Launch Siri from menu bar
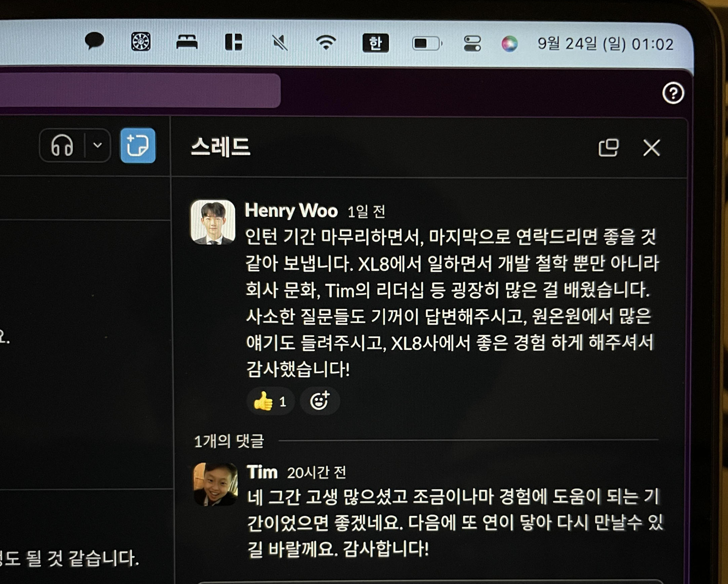The width and height of the screenshot is (728, 584). click(x=509, y=44)
